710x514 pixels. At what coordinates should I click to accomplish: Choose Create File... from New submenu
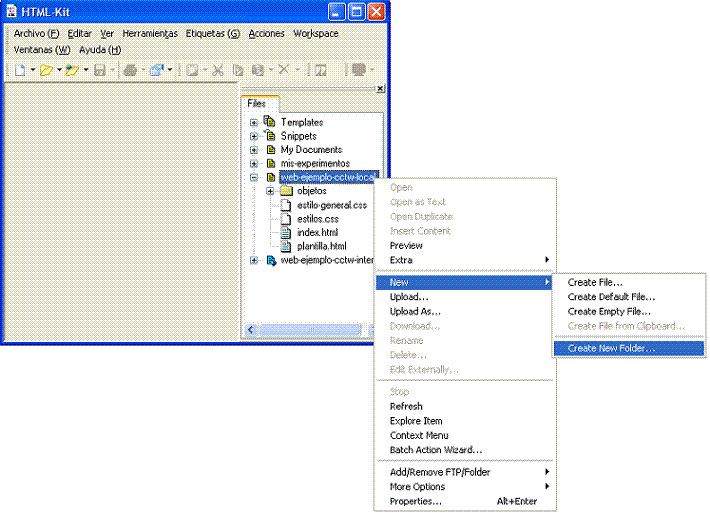628,282
